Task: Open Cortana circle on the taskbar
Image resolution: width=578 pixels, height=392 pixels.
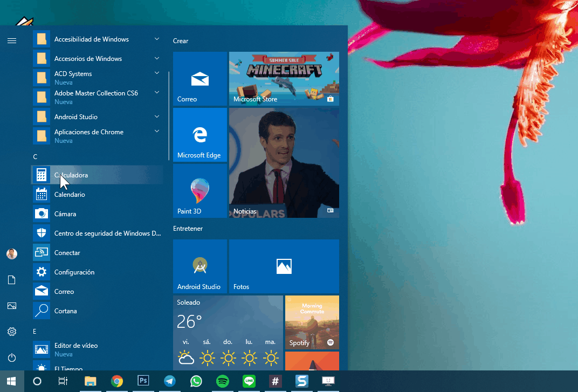Action: [37, 381]
